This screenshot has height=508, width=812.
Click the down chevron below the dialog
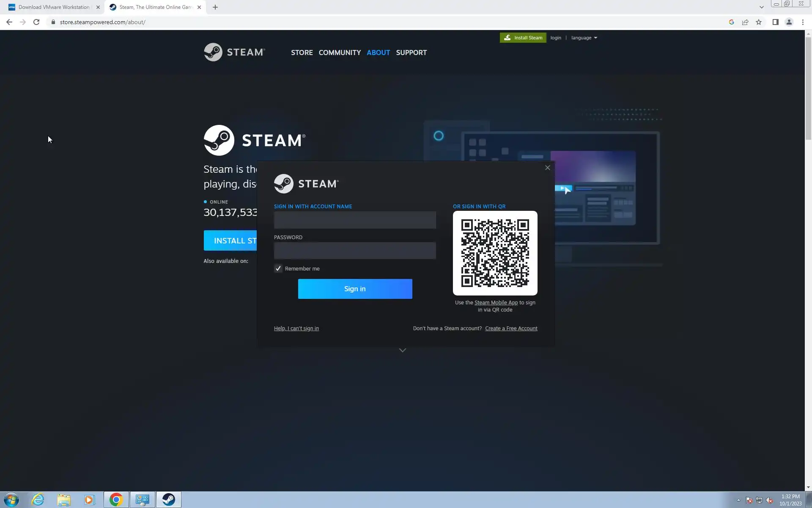402,350
